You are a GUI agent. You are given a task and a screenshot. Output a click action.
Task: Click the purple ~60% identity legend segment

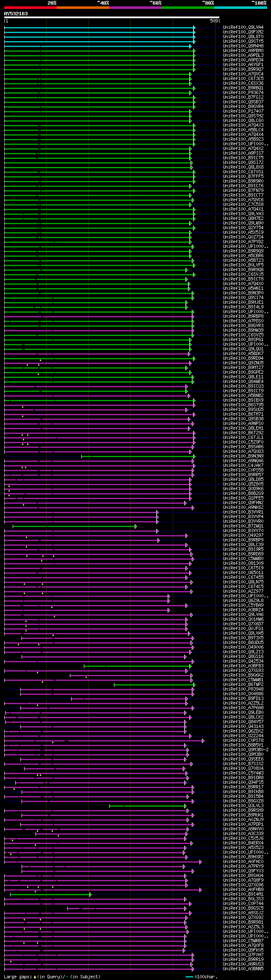135,8
